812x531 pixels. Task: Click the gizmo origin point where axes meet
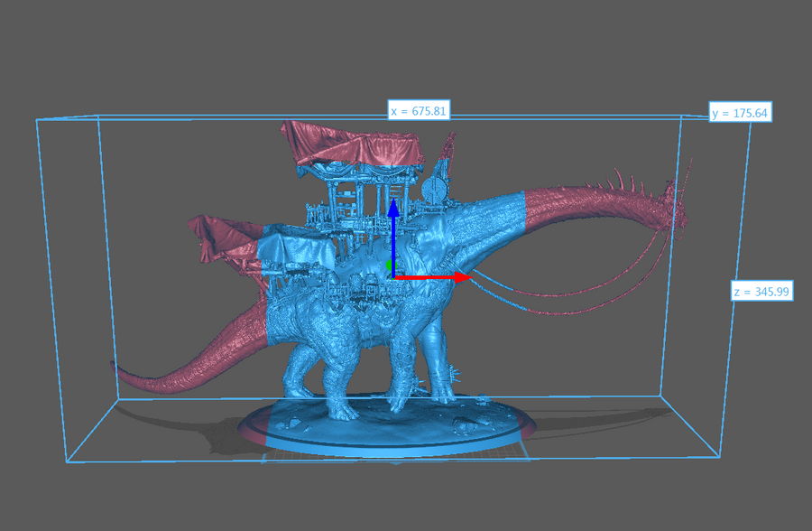pyautogui.click(x=394, y=280)
